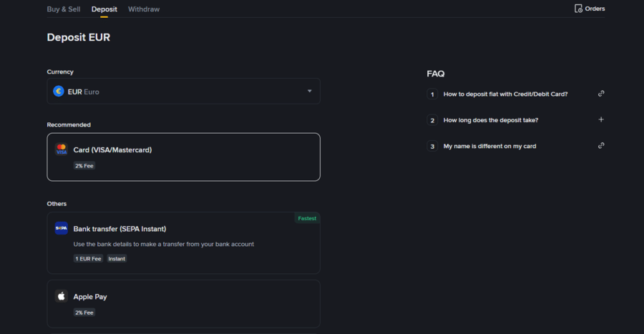Click the 2% Fee tag under Card
644x334 pixels.
[x=84, y=166]
